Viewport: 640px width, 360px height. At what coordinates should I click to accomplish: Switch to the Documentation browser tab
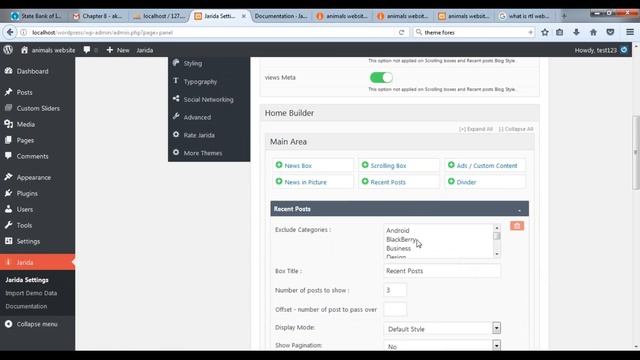tap(281, 16)
